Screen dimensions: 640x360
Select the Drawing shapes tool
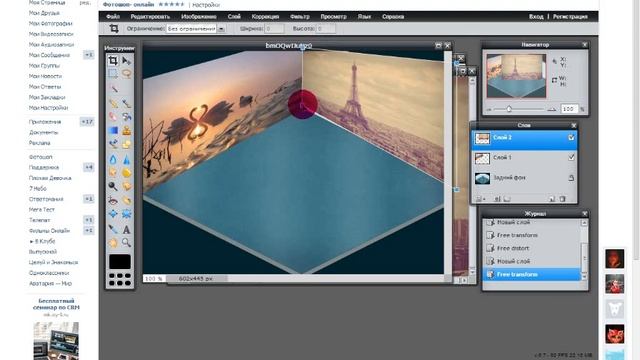(x=127, y=144)
